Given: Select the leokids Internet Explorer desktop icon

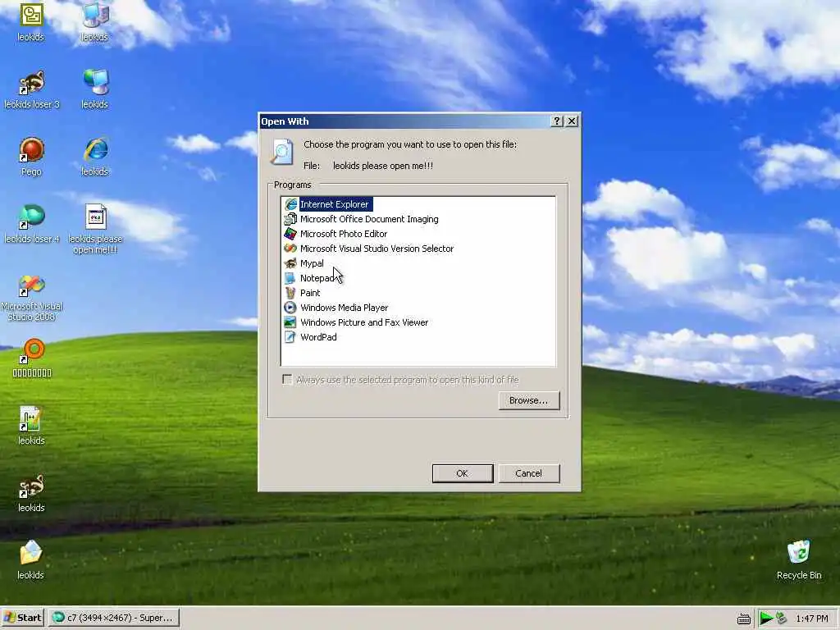Looking at the screenshot, I should [x=95, y=157].
